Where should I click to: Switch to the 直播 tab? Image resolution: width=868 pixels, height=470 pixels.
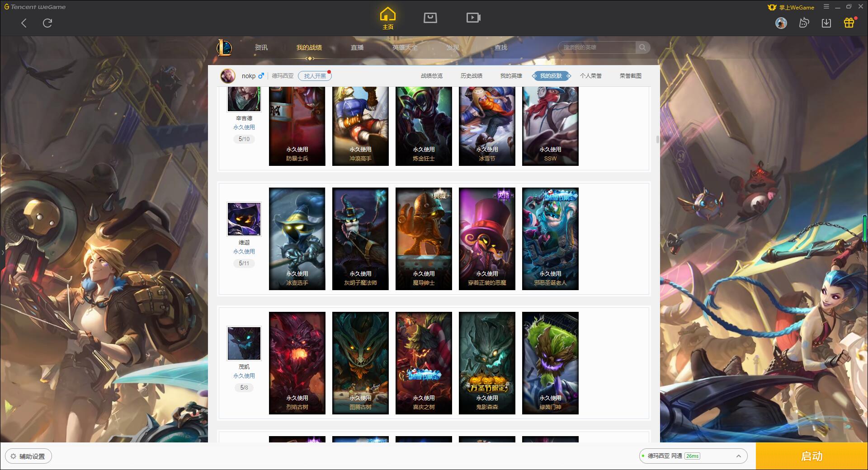coord(357,47)
